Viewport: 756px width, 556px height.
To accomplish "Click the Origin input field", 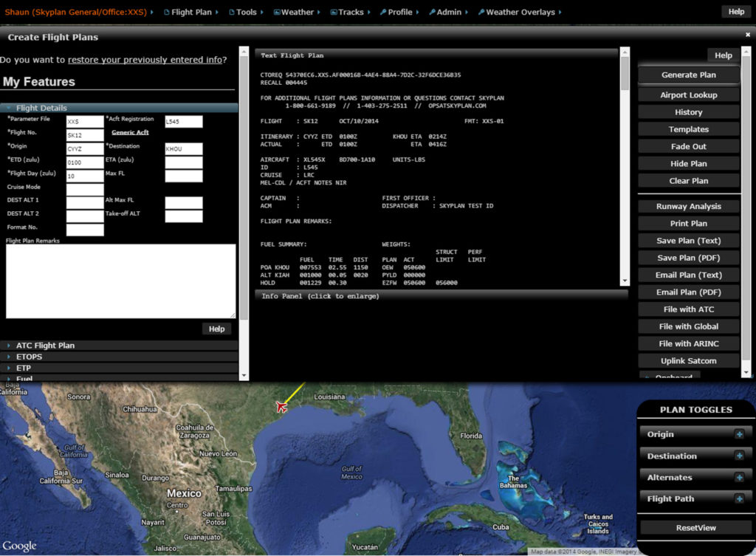I will point(85,148).
